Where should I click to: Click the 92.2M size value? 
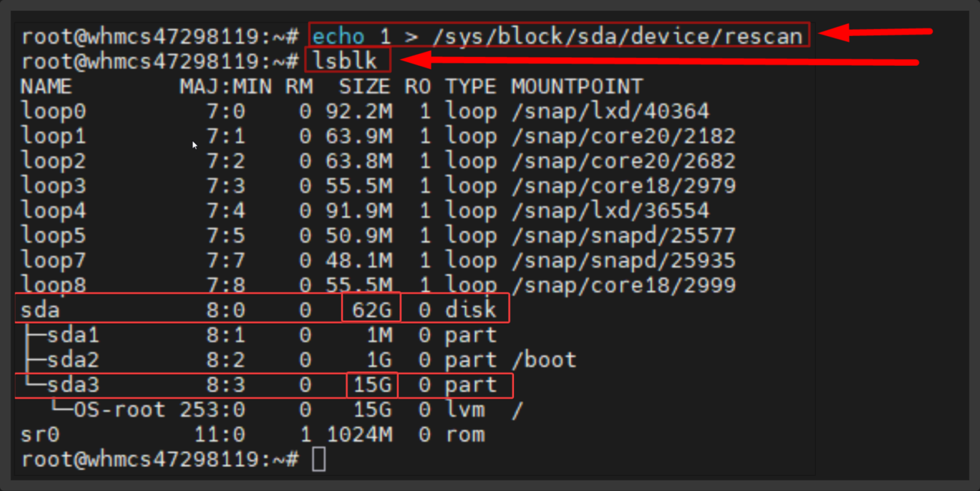pyautogui.click(x=359, y=111)
